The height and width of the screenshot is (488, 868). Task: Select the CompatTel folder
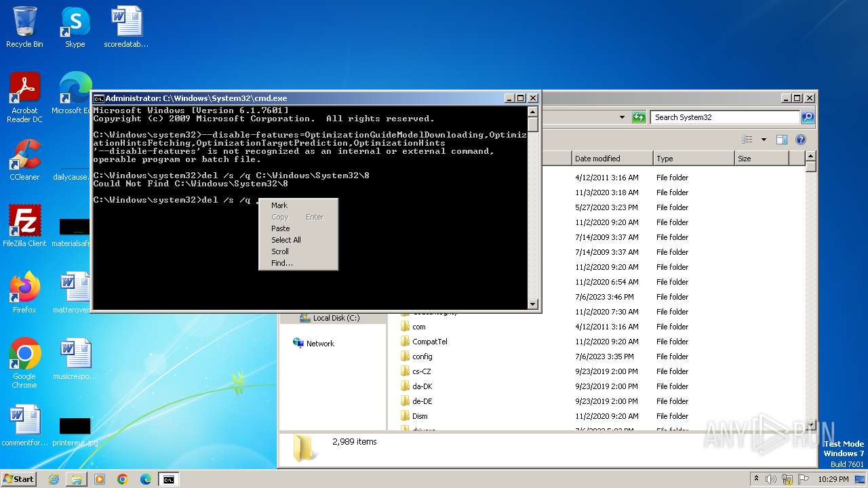425,342
